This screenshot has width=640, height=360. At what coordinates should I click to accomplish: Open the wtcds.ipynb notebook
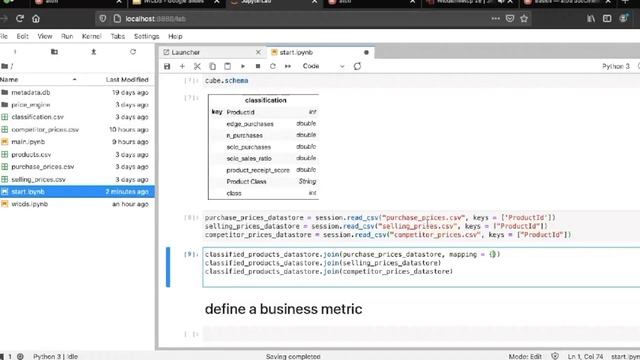coord(77,204)
